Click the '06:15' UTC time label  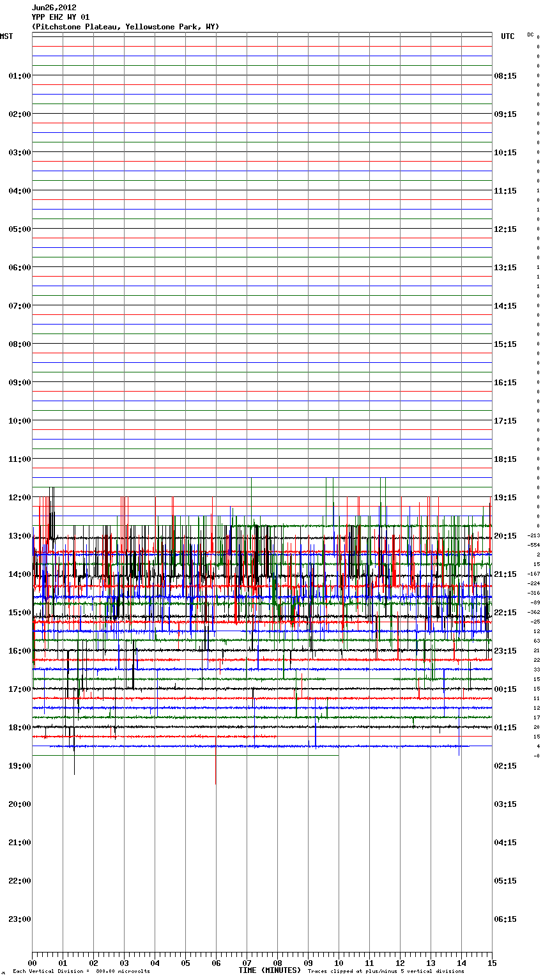pos(505,919)
